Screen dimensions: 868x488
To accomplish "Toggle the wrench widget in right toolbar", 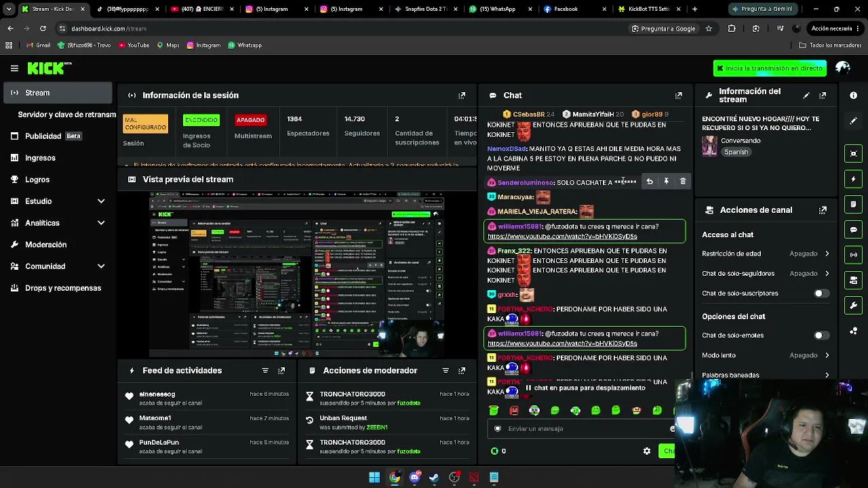I will [x=853, y=306].
